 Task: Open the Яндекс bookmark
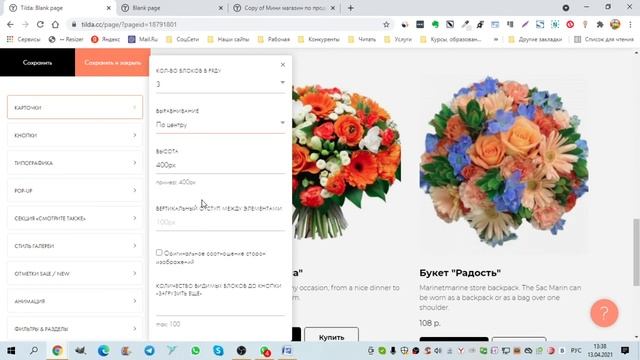[x=106, y=39]
